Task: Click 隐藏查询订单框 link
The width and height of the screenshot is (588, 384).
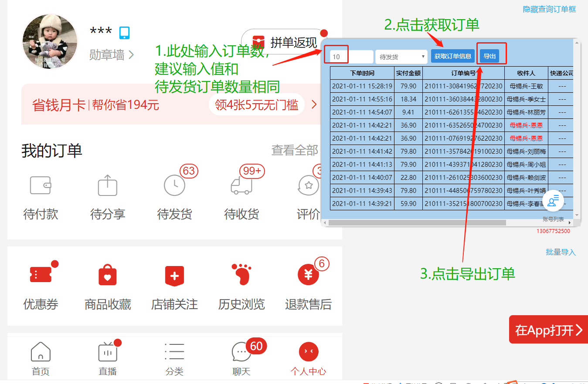Action: click(549, 9)
